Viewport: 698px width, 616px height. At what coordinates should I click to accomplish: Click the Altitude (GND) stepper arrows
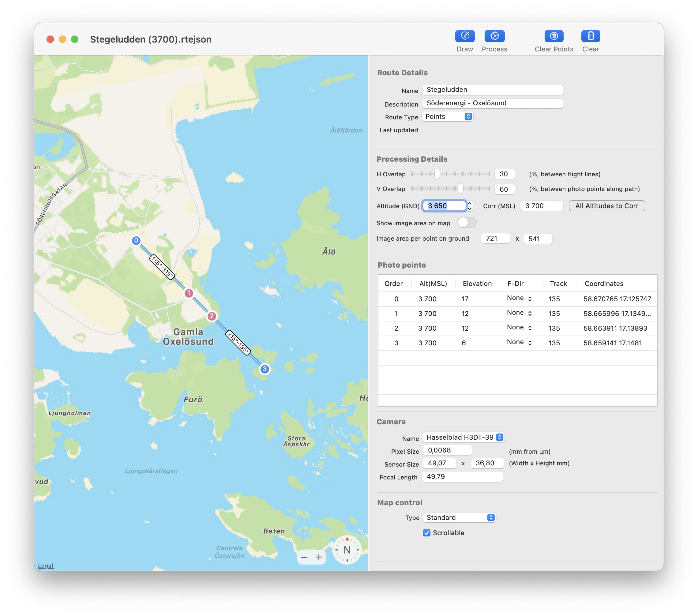coord(470,205)
